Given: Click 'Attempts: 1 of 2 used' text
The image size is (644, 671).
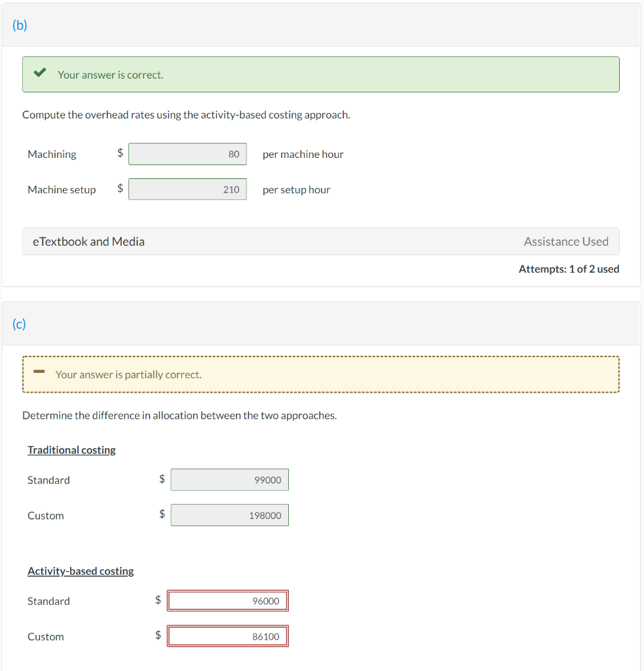Looking at the screenshot, I should [569, 269].
